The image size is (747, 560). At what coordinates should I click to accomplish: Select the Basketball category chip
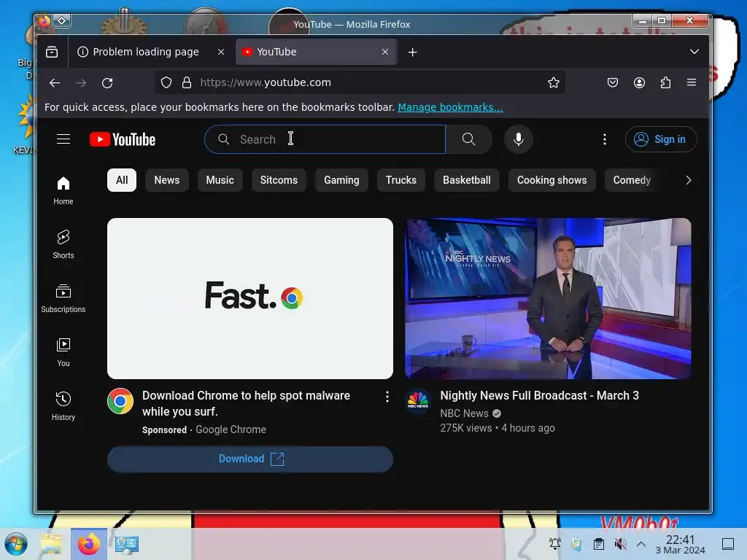tap(466, 180)
